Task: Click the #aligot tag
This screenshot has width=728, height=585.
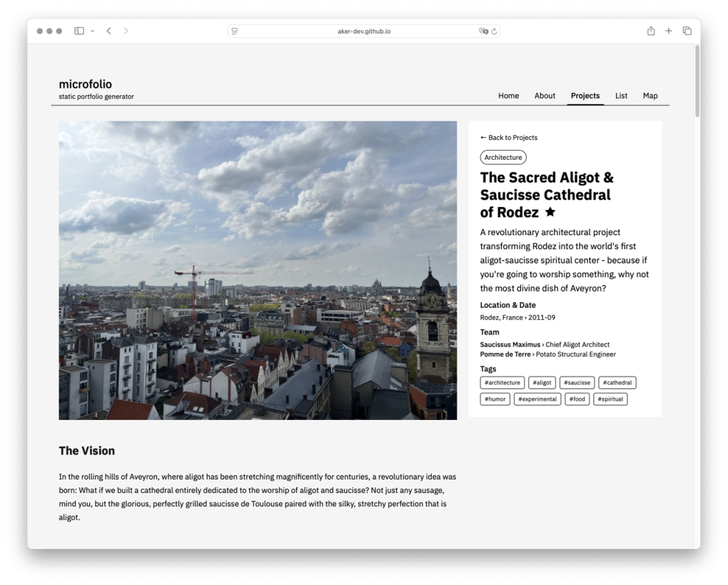Action: point(542,382)
